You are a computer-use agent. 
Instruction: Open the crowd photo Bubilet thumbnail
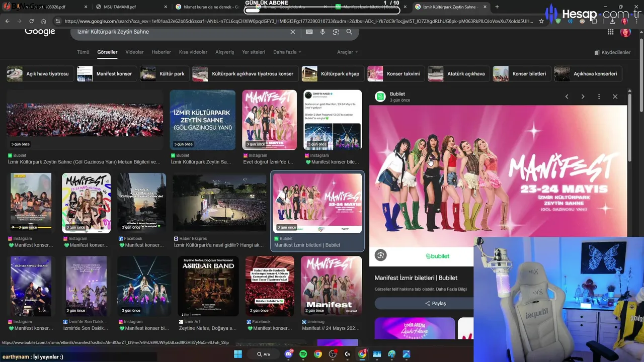[x=85, y=120]
